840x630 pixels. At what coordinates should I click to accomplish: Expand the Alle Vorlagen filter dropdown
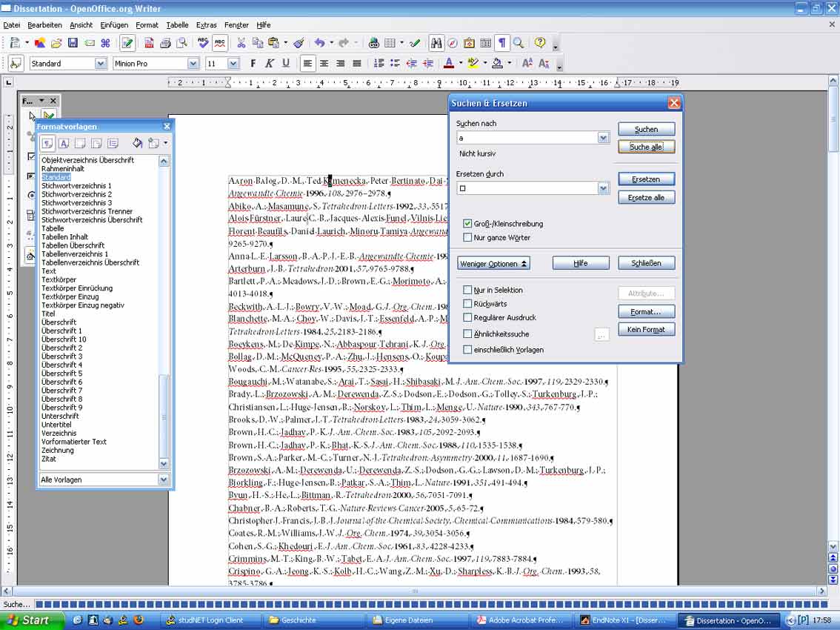(164, 480)
